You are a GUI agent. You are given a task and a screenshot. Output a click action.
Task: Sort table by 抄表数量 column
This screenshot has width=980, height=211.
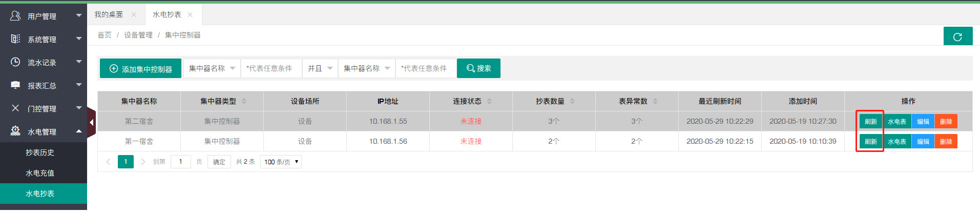pyautogui.click(x=572, y=101)
